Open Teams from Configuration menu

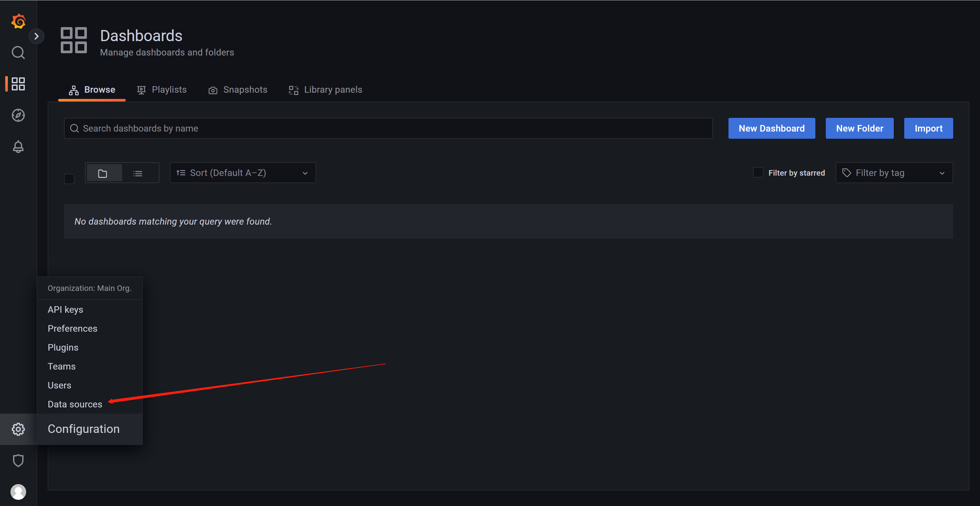pos(62,367)
